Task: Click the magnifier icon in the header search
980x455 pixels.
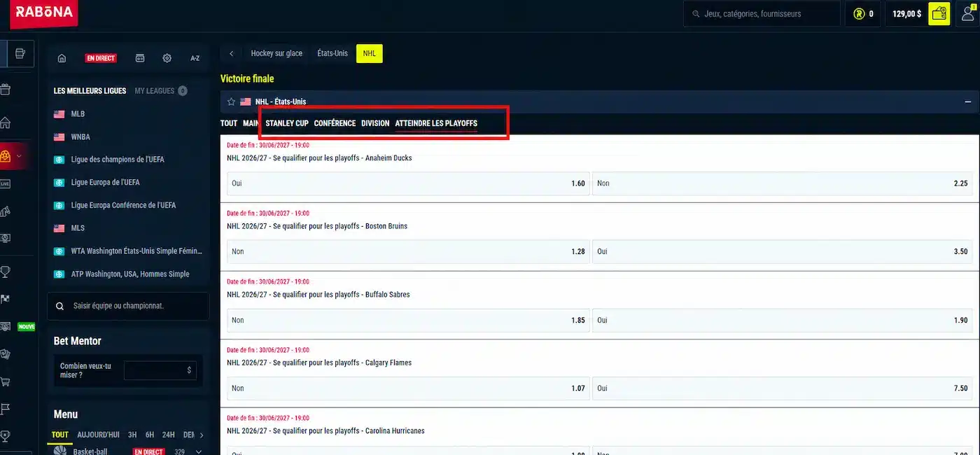Action: point(695,13)
